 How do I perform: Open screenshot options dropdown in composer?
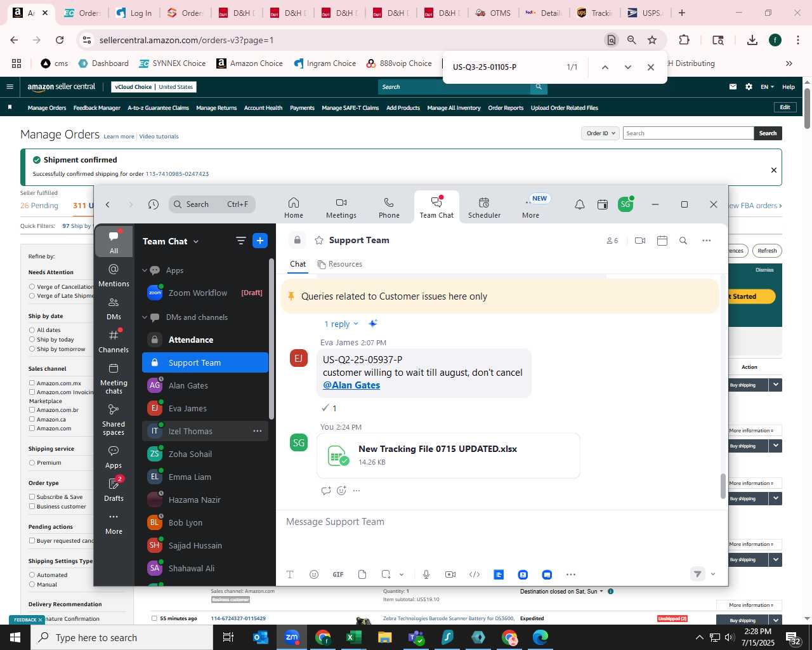[402, 574]
